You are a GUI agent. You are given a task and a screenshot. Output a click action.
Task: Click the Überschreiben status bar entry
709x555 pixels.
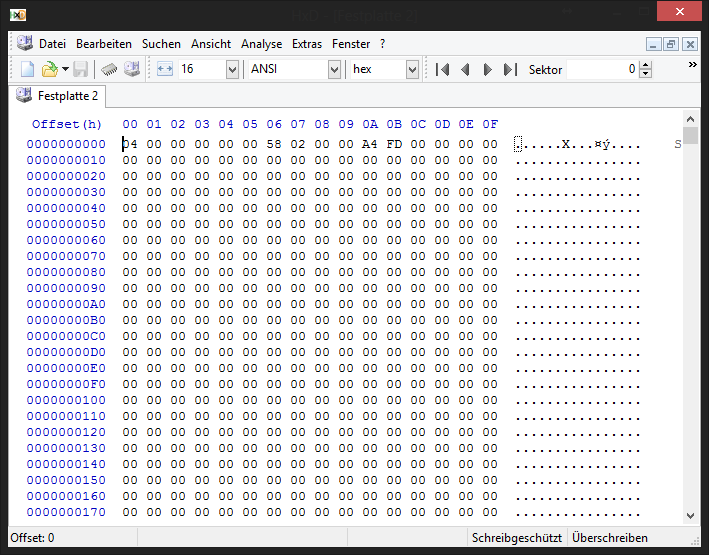[610, 538]
